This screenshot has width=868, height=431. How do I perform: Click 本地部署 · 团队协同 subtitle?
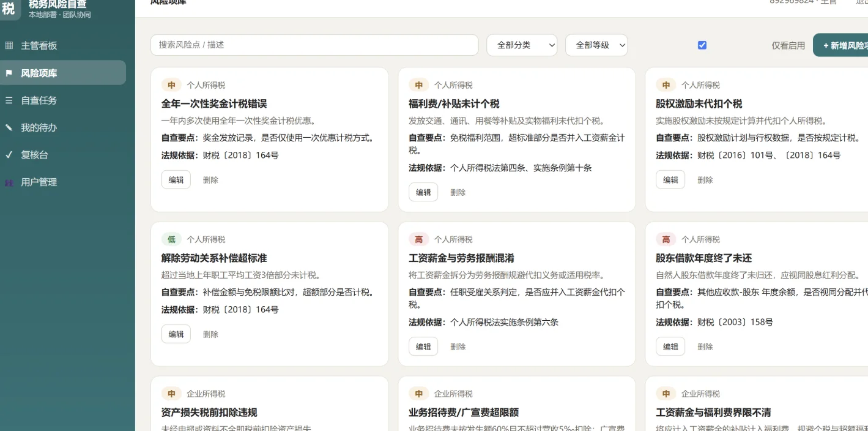(x=60, y=15)
